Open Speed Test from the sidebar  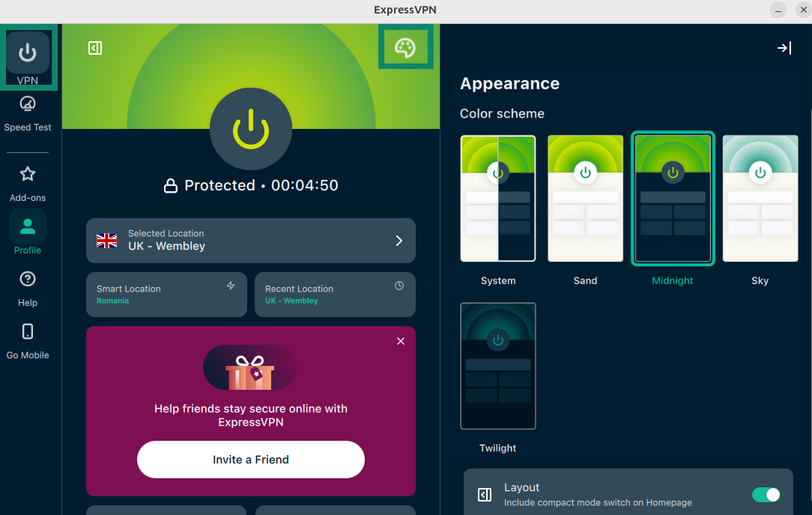28,114
